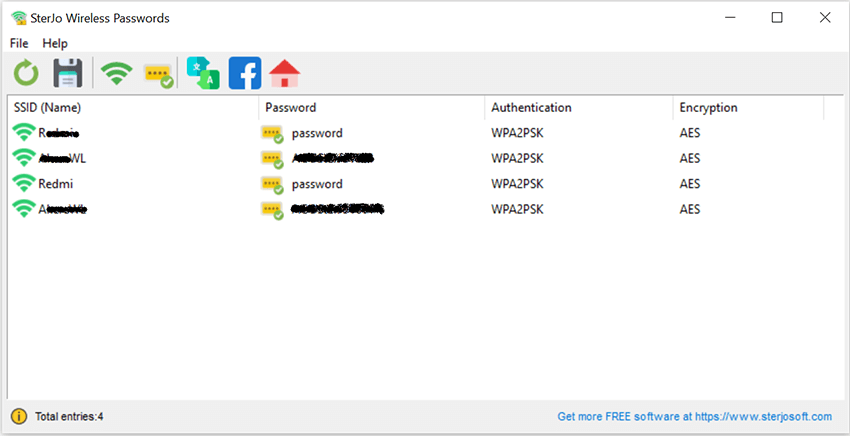Click the green Wi-Fi toolbar icon
850x436 pixels.
point(116,73)
